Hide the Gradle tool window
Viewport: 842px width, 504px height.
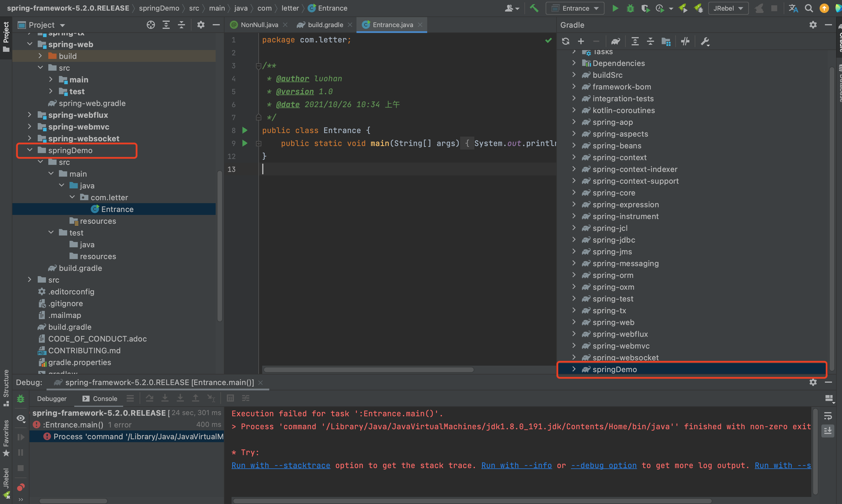point(828,25)
